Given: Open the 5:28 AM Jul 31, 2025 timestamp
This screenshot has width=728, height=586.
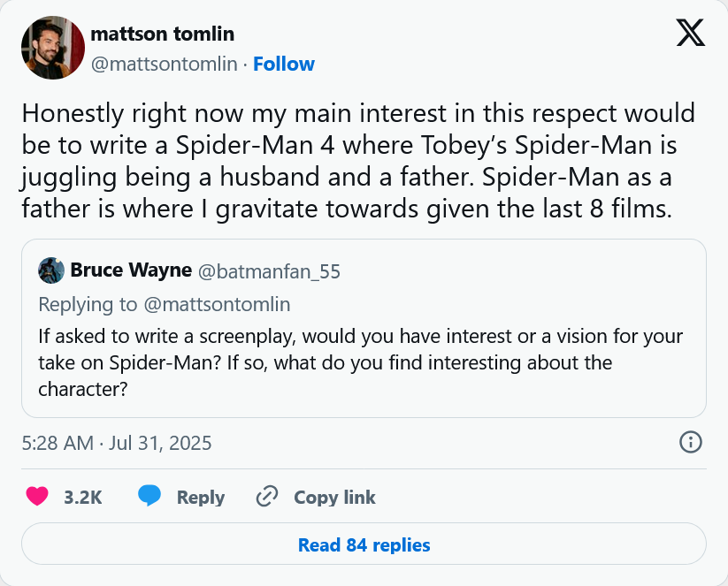Looking at the screenshot, I should [x=117, y=442].
